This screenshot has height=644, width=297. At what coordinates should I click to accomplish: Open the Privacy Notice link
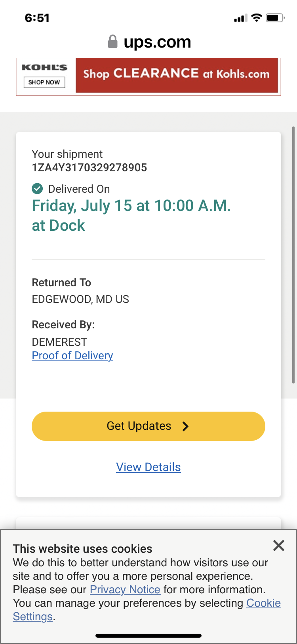[125, 590]
